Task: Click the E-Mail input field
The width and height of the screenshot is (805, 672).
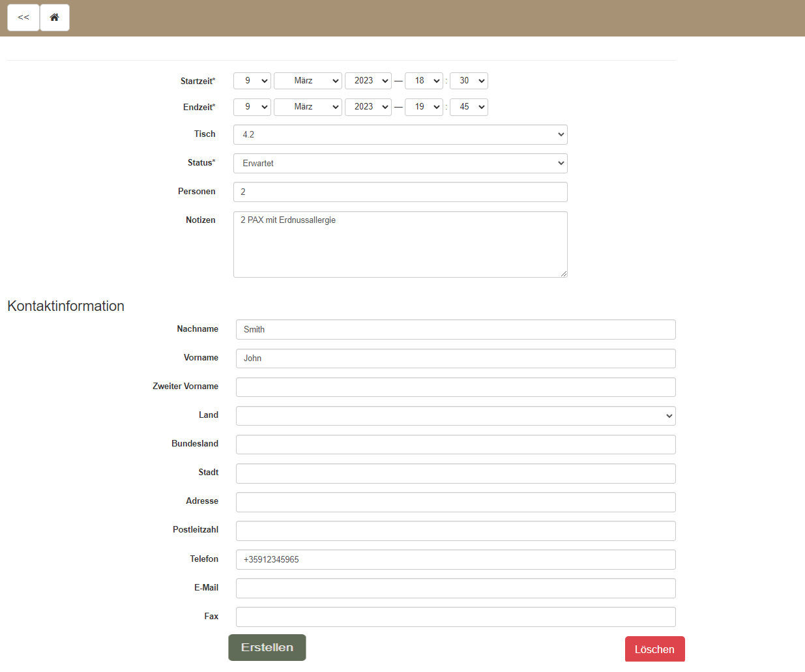Action: (456, 588)
